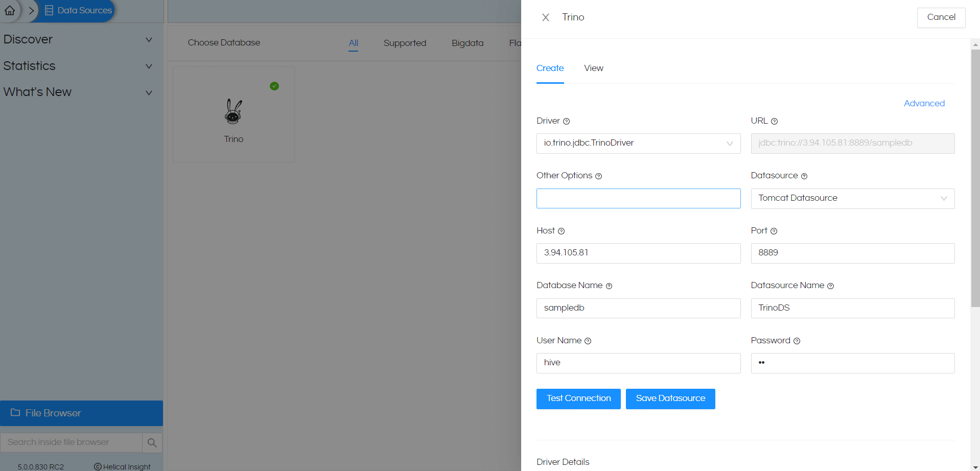
Task: Click the Cancel button
Action: coord(941,17)
